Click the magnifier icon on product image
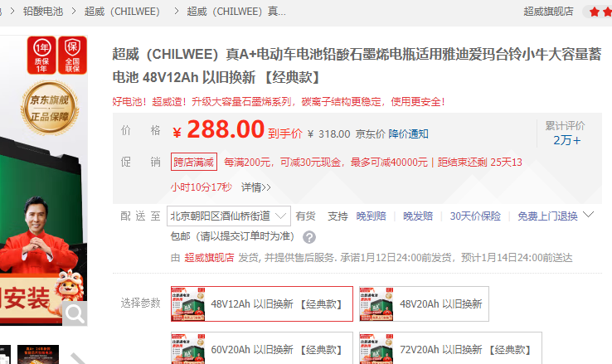This screenshot has height=364, width=612. pos(75,313)
